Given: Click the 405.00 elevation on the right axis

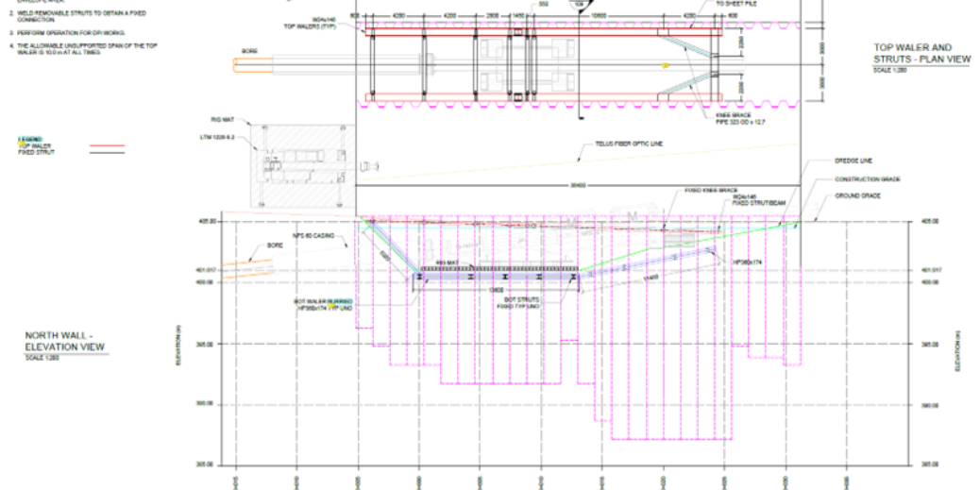Looking at the screenshot, I should point(930,221).
